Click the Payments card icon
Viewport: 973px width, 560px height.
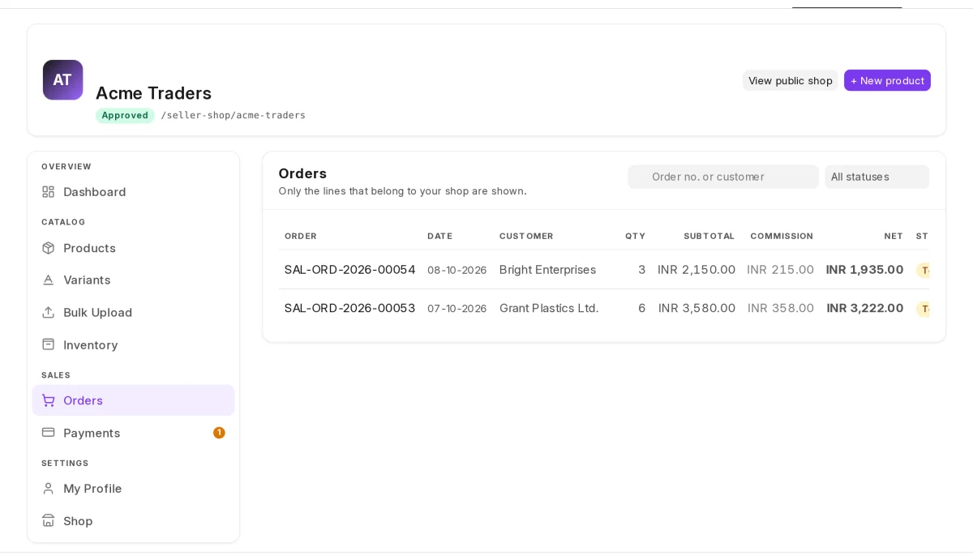49,433
